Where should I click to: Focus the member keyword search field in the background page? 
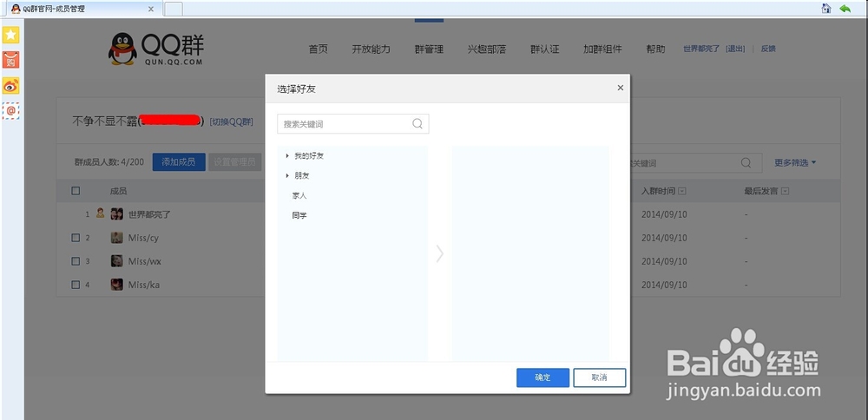pos(695,162)
